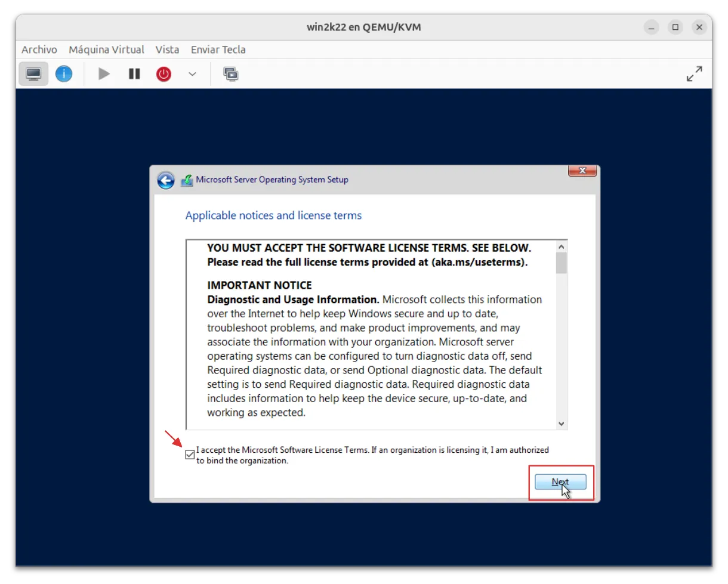This screenshot has width=728, height=584.
Task: Open the Enviar Tecla menu
Action: (218, 50)
